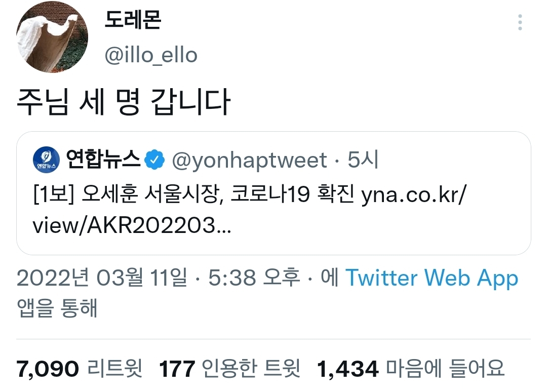Click the 도레몬 display name
This screenshot has height=392, width=547.
point(133,20)
